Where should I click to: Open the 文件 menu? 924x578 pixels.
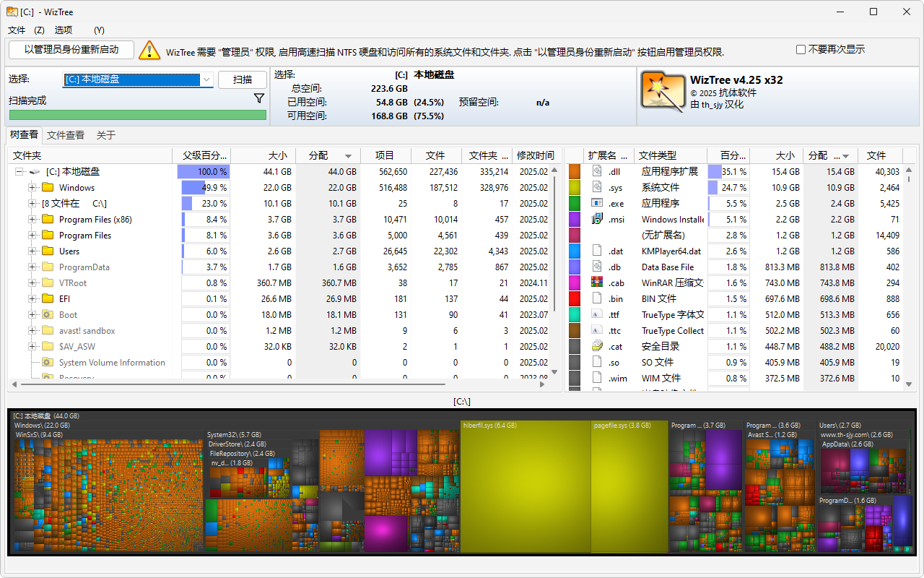pos(17,30)
